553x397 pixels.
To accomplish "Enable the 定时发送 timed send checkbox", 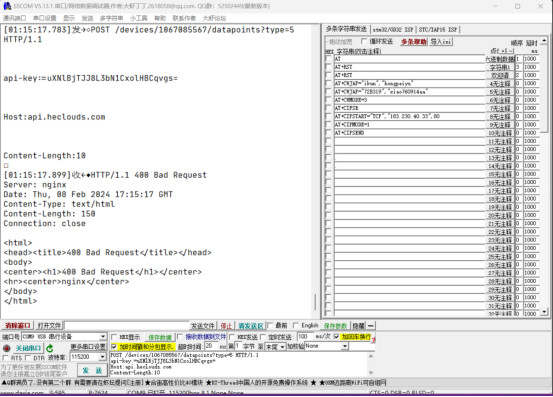I will [x=263, y=337].
